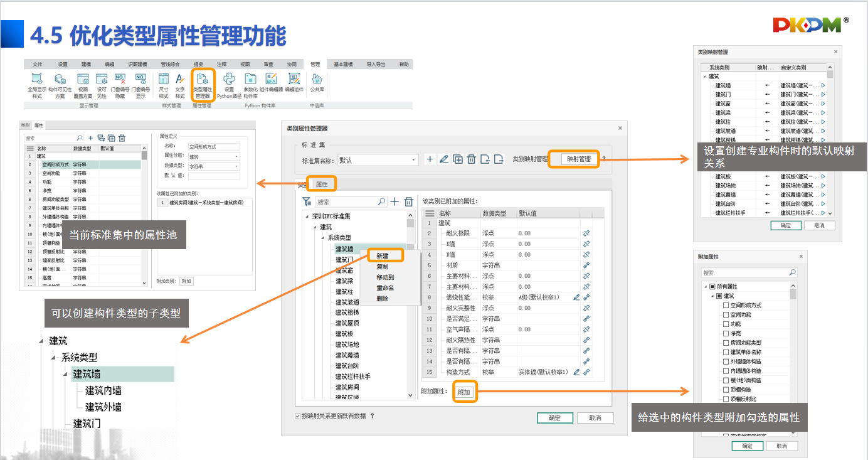Open the 类型属性管理器 ribbon tool
Viewport: 868px width, 460px height.
pos(202,85)
